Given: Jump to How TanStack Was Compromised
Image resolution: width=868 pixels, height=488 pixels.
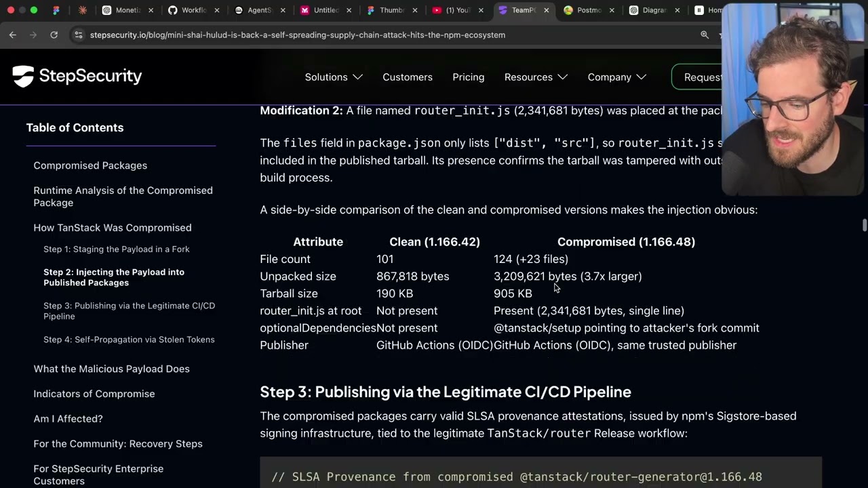Looking at the screenshot, I should pos(113,228).
